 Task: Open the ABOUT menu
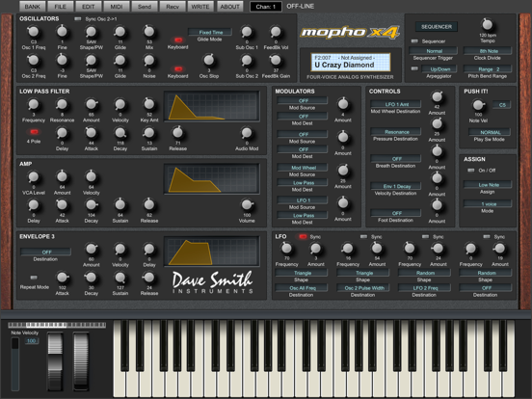(229, 6)
